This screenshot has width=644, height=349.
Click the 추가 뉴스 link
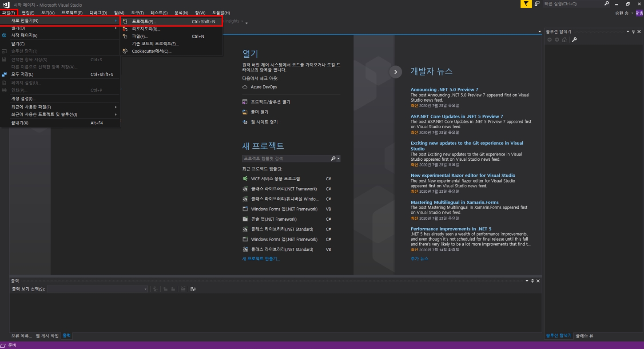(x=419, y=259)
